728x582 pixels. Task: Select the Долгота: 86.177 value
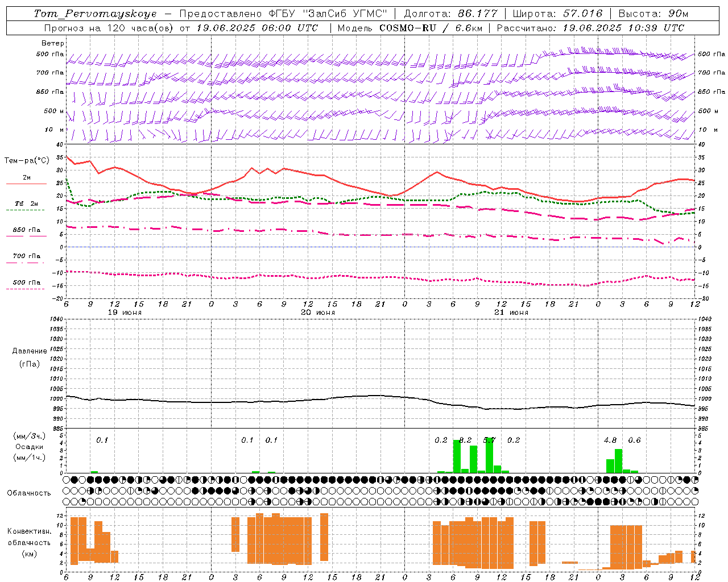click(x=451, y=14)
